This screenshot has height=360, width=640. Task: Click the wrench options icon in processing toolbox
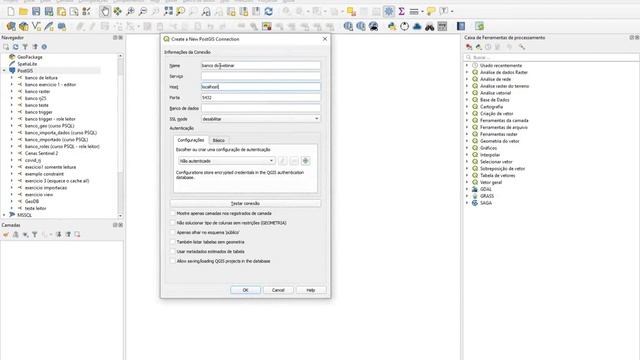point(522,47)
